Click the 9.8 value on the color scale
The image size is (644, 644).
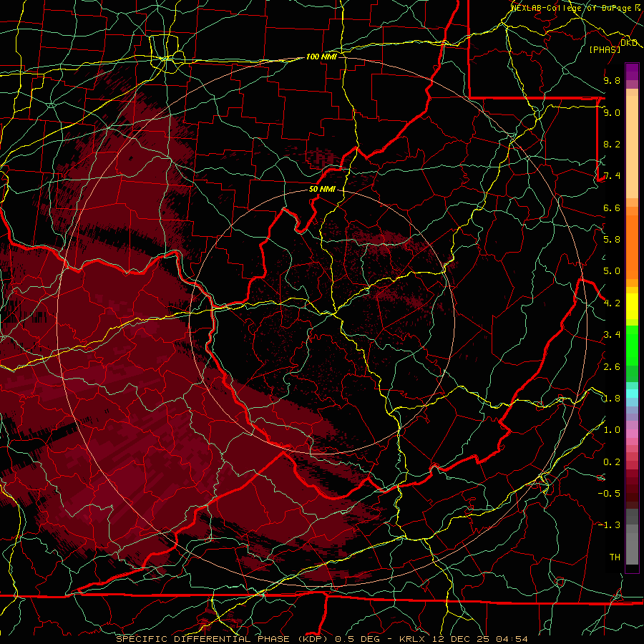point(612,81)
